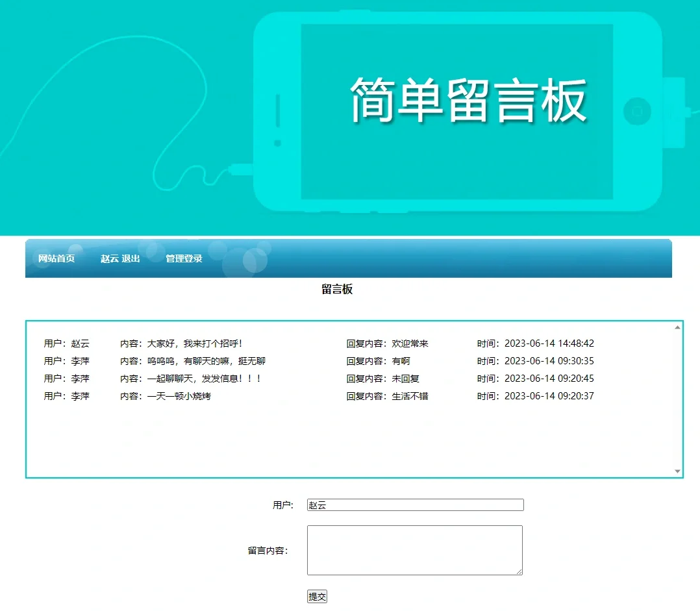Click 退出 to log out user 赵云

point(132,258)
